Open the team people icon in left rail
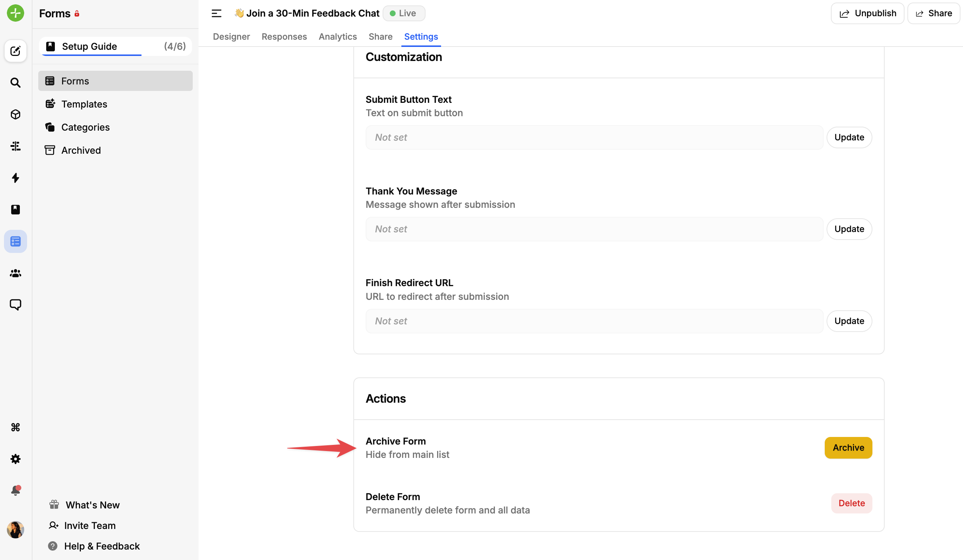963x560 pixels. click(x=16, y=273)
